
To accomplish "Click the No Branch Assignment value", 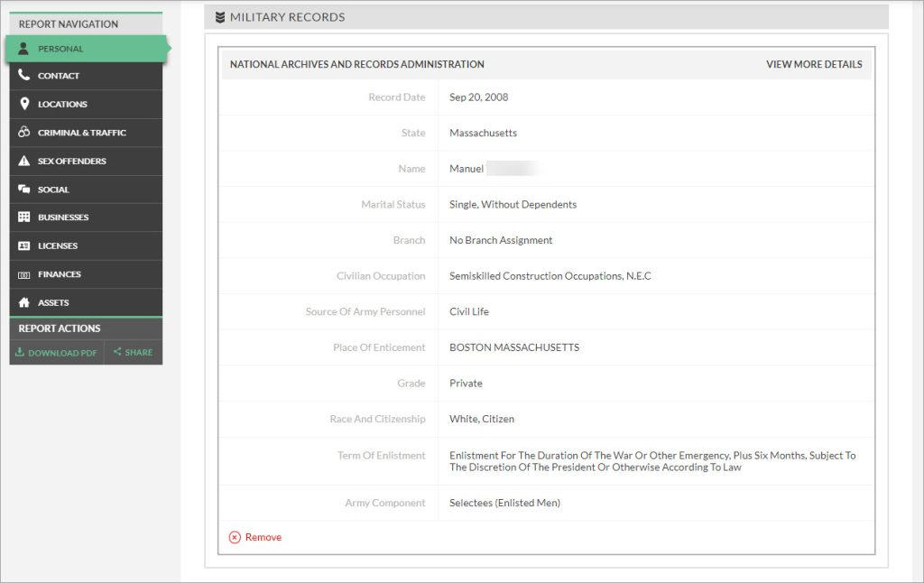I will click(x=501, y=240).
